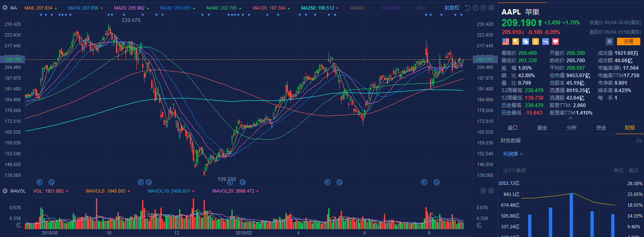The width and height of the screenshot is (644, 237).
Task: Select the 财报 tab
Action: 630,128
